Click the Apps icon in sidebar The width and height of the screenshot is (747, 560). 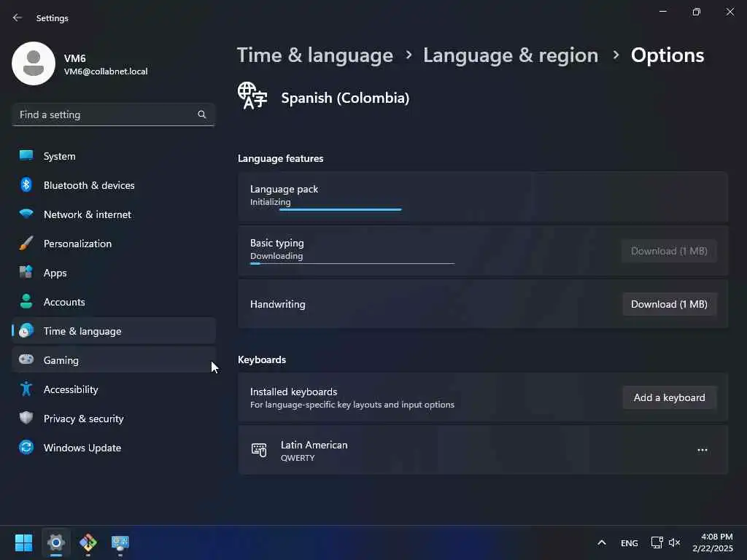(x=26, y=273)
